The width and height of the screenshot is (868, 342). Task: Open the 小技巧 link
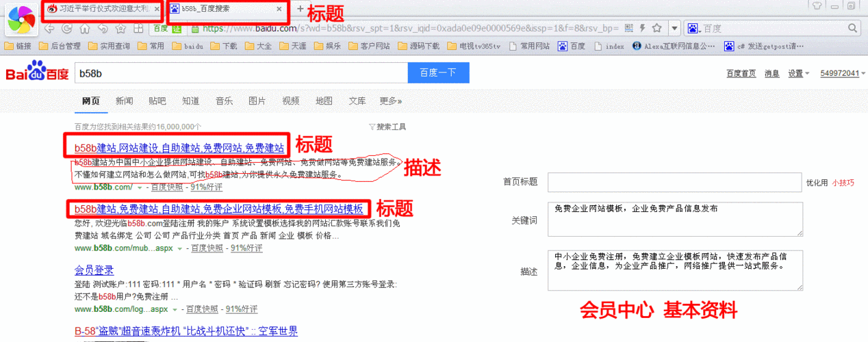tap(843, 183)
